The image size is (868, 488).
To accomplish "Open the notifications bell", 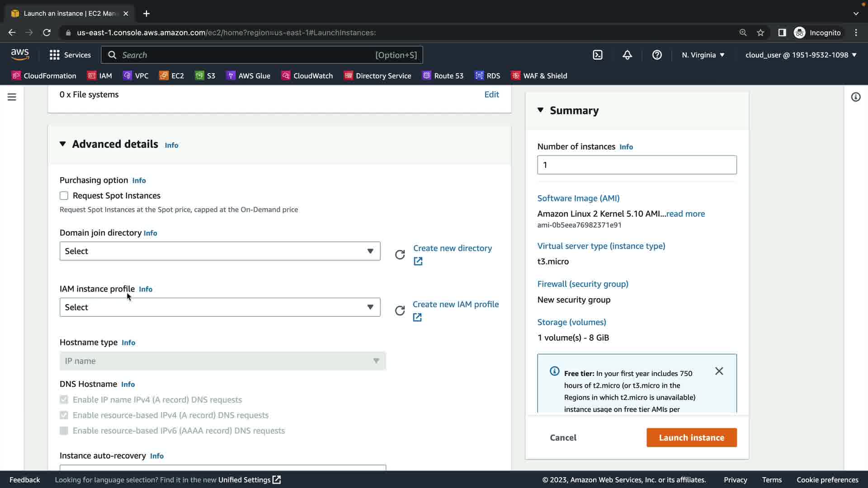I will point(627,55).
